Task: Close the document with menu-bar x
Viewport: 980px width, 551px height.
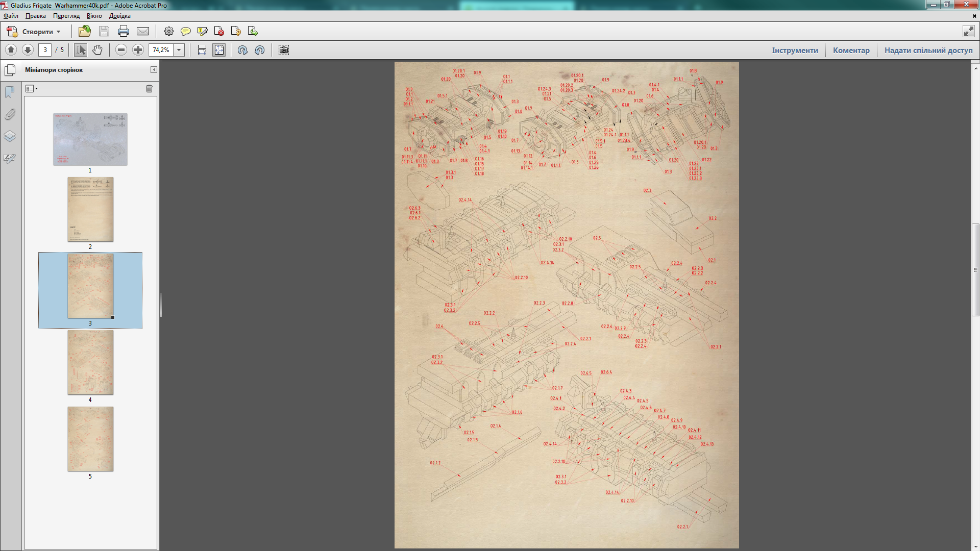Action: click(974, 16)
